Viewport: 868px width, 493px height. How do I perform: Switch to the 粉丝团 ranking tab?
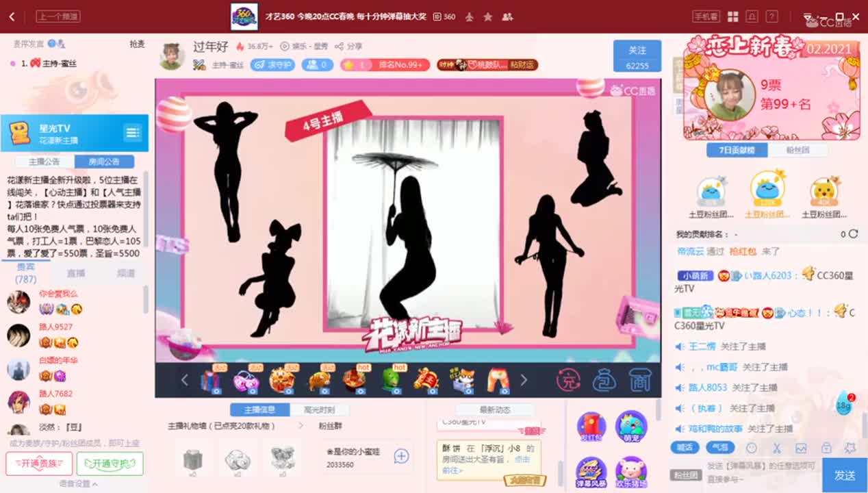798,151
